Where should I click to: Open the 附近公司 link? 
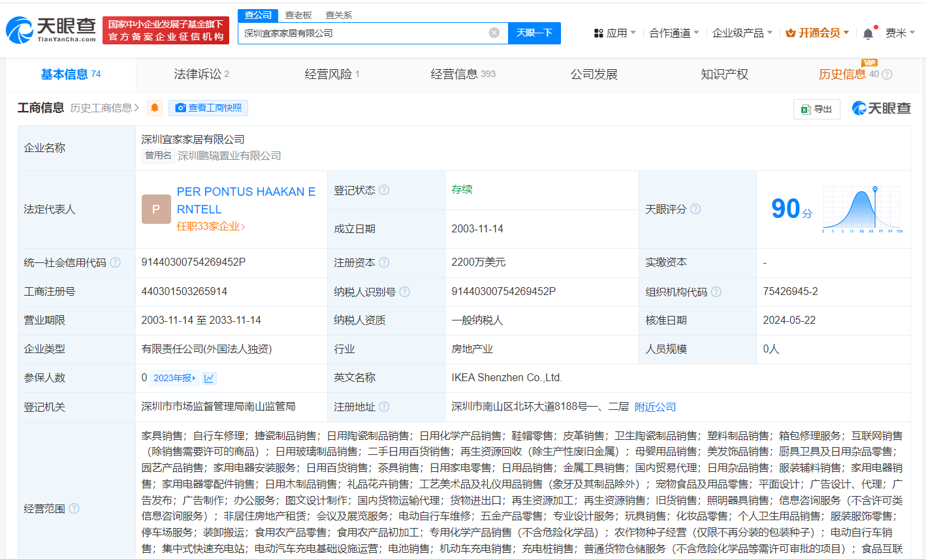(x=655, y=407)
